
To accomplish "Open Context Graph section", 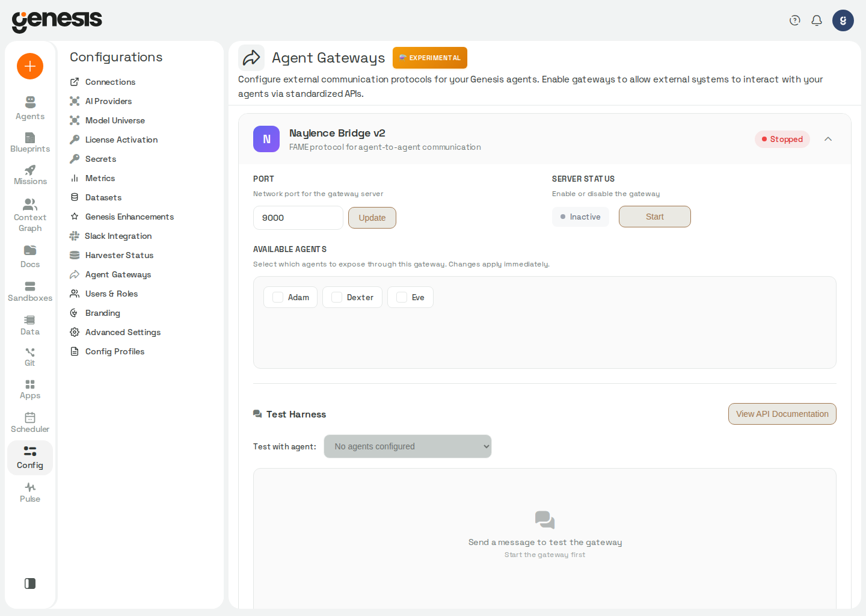I will pyautogui.click(x=30, y=215).
